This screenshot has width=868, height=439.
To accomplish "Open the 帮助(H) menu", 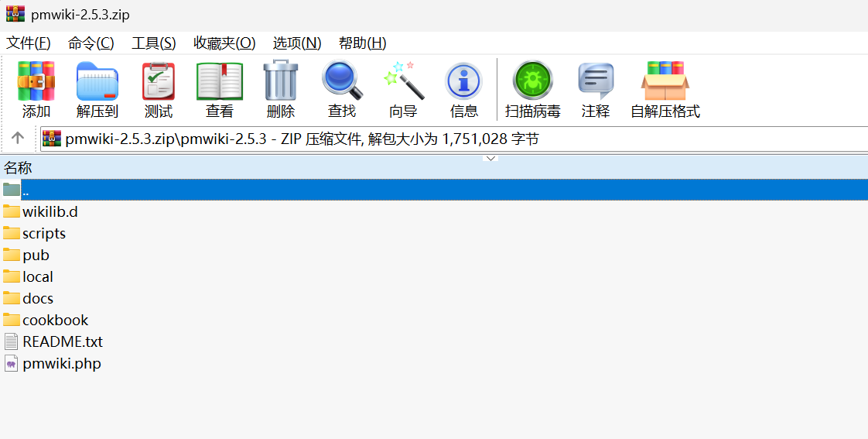I will pyautogui.click(x=363, y=43).
